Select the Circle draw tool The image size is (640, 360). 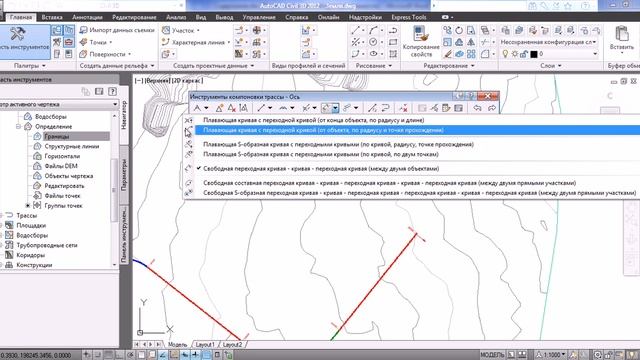point(373,42)
